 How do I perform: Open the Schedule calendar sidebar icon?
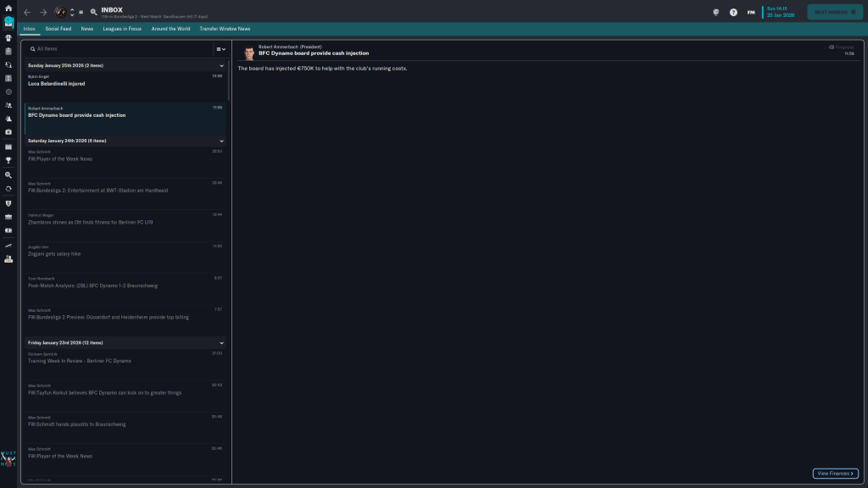point(8,147)
